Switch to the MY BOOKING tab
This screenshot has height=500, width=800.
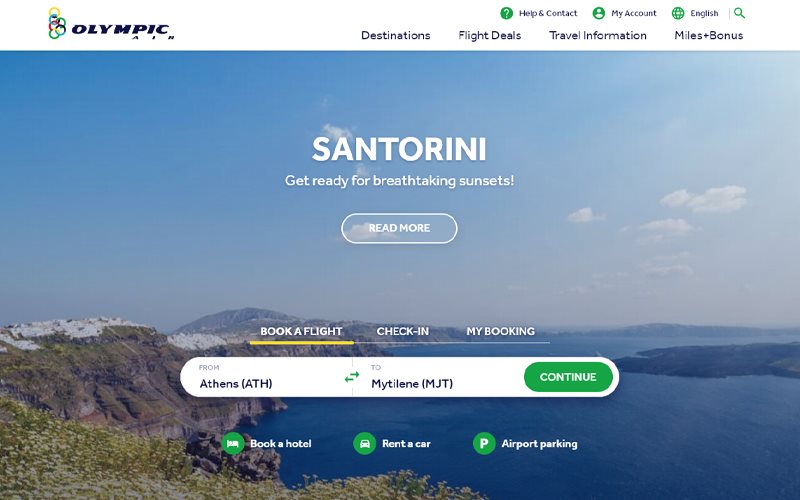tap(501, 331)
